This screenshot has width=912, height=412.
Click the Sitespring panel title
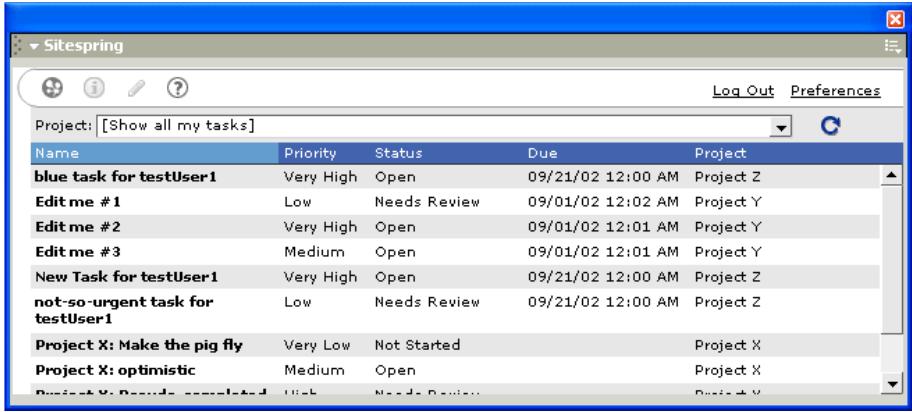coord(84,46)
